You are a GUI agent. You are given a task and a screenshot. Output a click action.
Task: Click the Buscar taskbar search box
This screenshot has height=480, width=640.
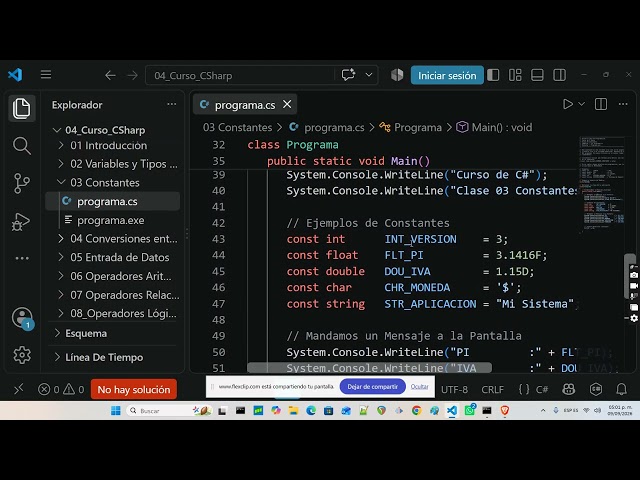click(x=168, y=410)
